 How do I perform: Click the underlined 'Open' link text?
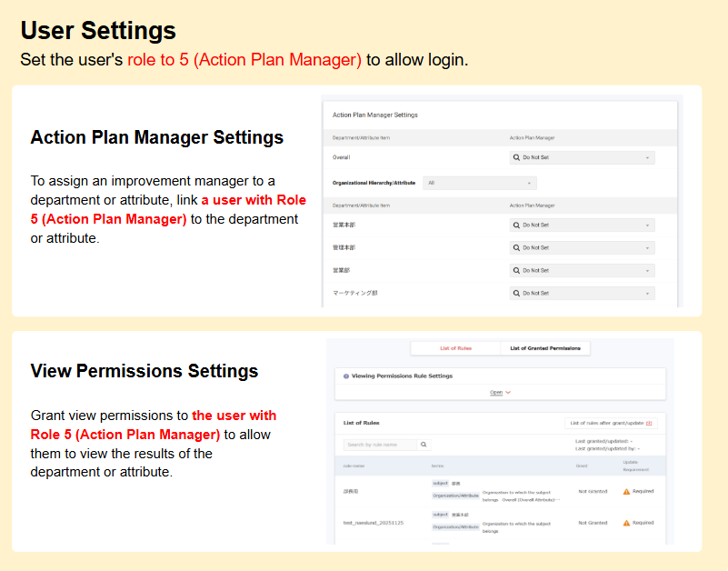coord(496,393)
